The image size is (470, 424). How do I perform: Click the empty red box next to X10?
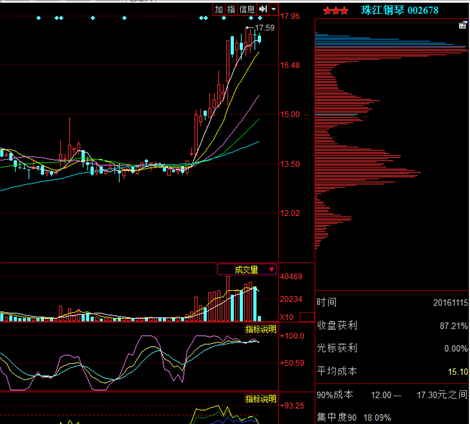pyautogui.click(x=307, y=317)
